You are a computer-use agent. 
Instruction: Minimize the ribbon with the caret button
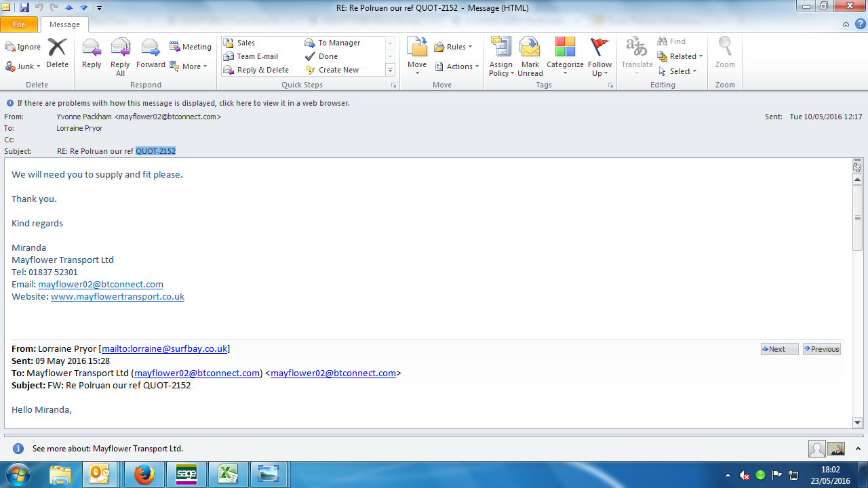point(846,24)
